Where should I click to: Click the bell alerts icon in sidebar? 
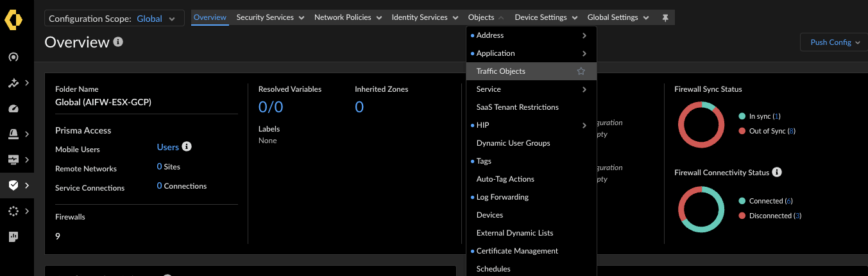click(x=13, y=134)
